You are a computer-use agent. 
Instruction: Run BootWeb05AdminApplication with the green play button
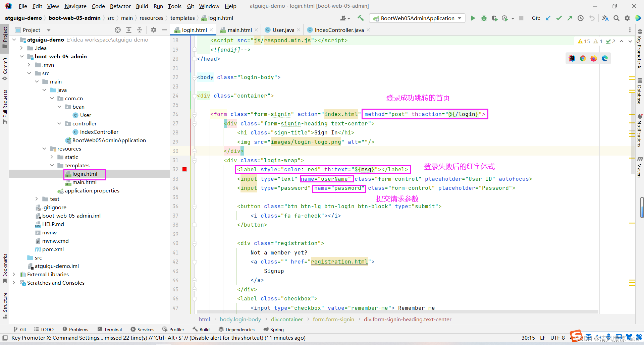[473, 18]
